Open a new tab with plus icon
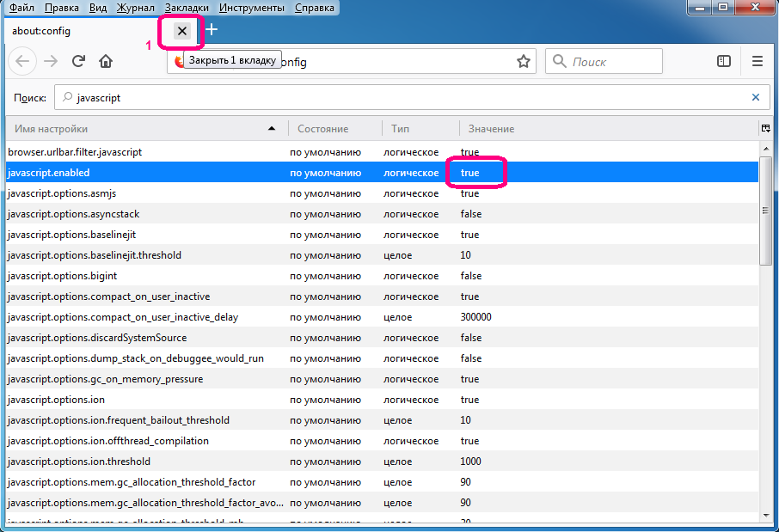779x532 pixels. pyautogui.click(x=212, y=30)
